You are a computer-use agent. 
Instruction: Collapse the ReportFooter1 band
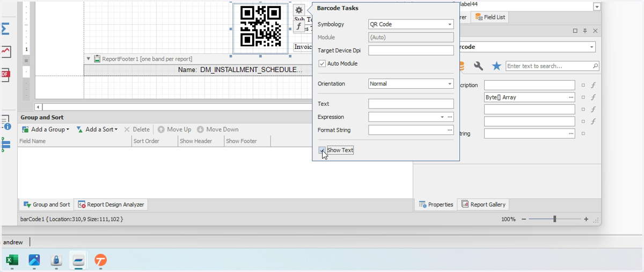click(89, 59)
